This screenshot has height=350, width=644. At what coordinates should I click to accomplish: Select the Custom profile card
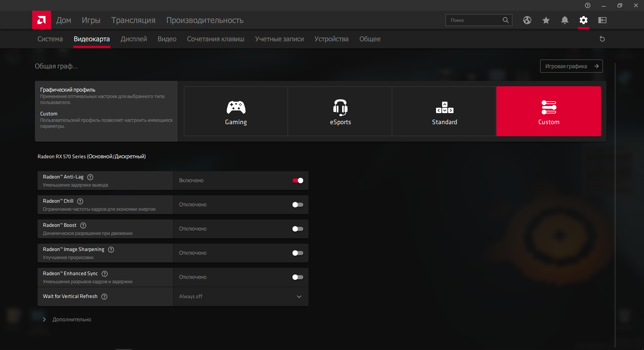coord(549,111)
